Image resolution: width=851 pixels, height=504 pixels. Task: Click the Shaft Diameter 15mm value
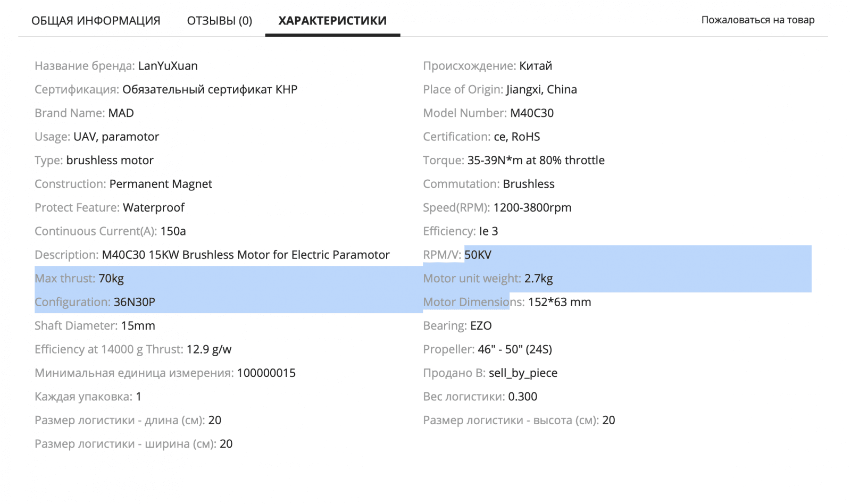click(138, 326)
